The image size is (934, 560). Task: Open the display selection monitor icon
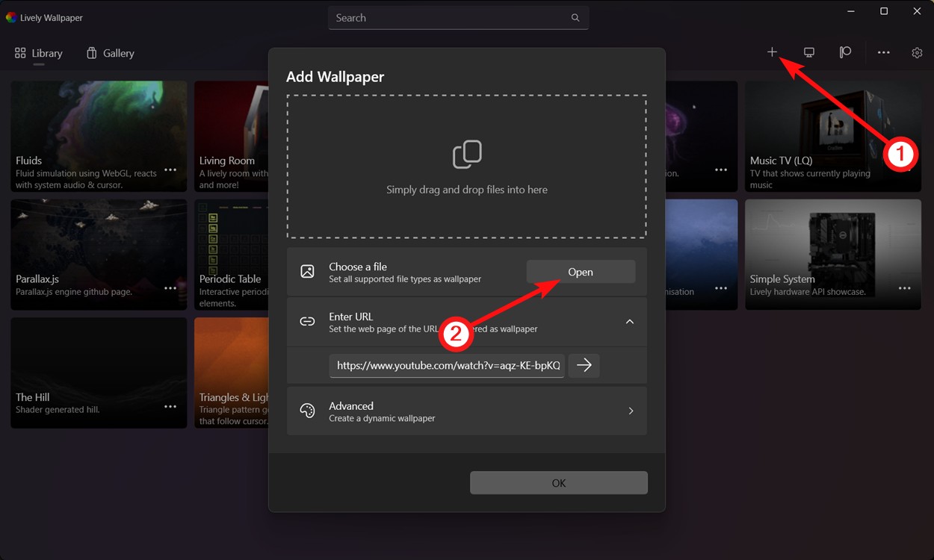click(x=808, y=52)
